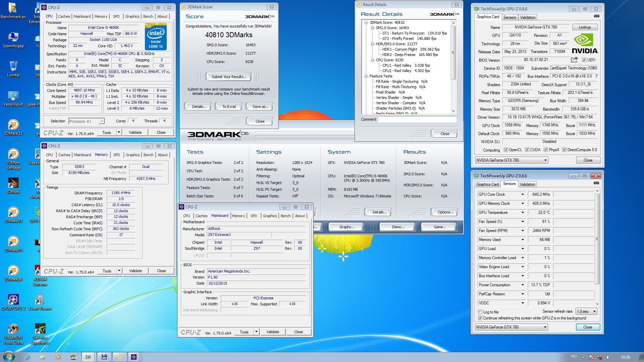Screen dimensions: 644x362
Task: Launch the 3DMark03 desktop shortcut
Action: pyautogui.click(x=13, y=215)
